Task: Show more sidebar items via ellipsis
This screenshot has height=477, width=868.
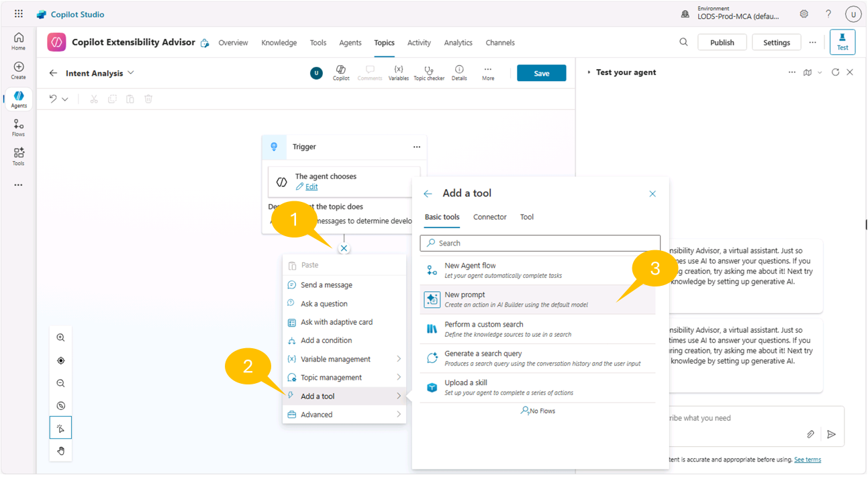Action: [18, 185]
